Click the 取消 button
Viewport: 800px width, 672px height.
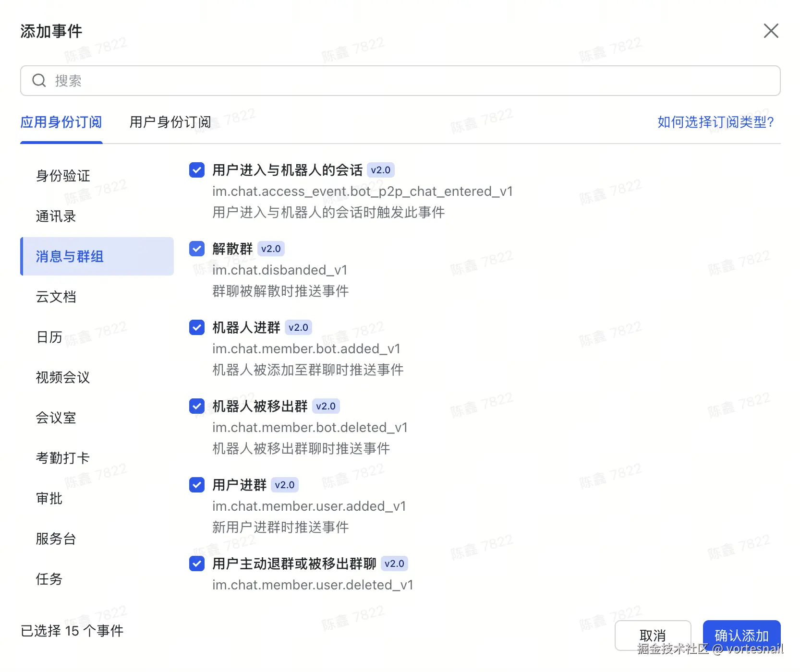point(653,635)
